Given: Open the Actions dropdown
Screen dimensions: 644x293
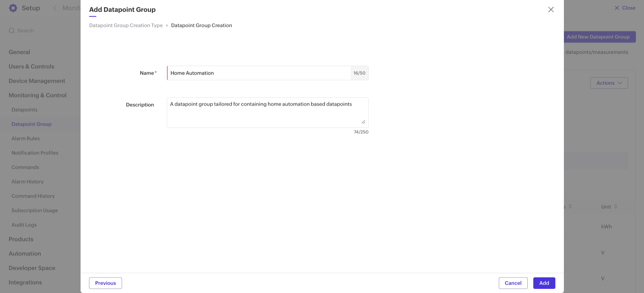Looking at the screenshot, I should [x=609, y=83].
